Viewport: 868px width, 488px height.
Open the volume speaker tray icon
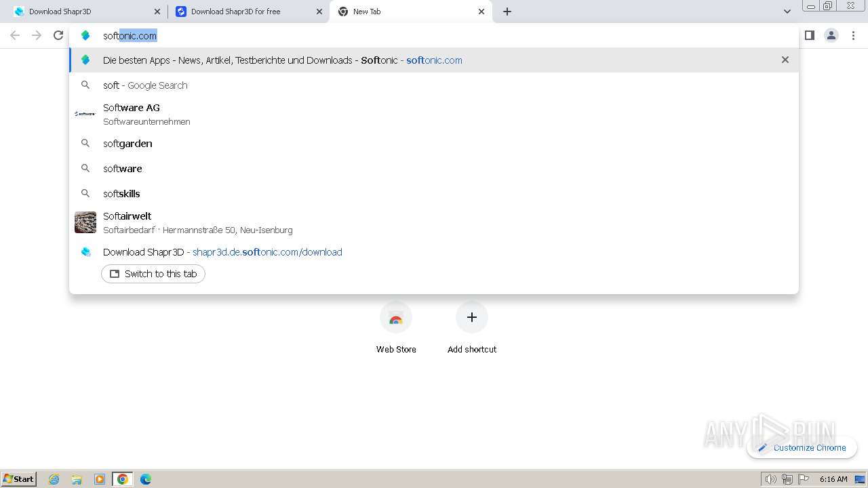coord(771,479)
